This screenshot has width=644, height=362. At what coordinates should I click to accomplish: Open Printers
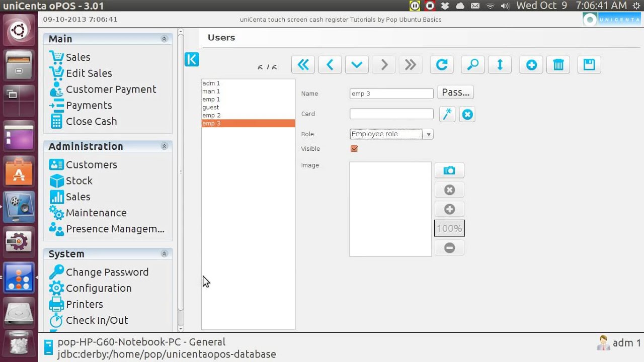click(x=76, y=305)
